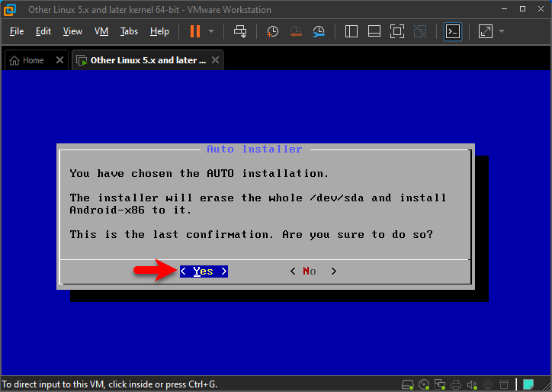
Task: Choose No in Auto Installer dialog
Action: pyautogui.click(x=313, y=272)
